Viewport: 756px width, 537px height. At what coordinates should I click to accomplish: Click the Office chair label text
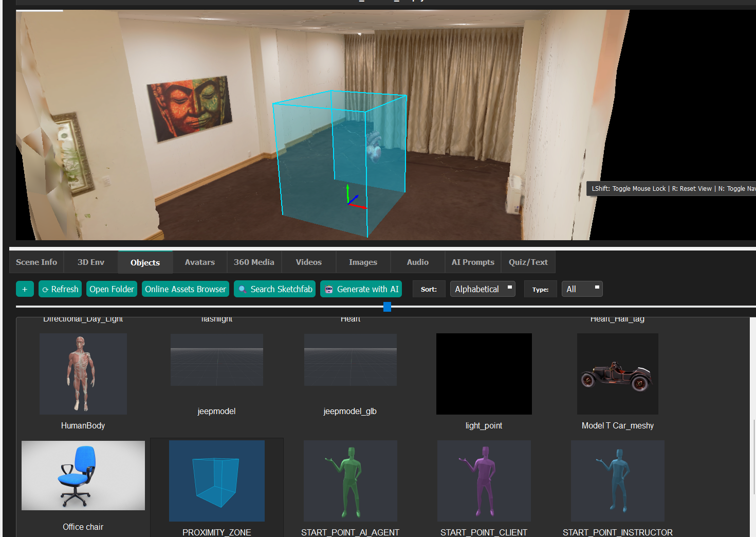83,527
